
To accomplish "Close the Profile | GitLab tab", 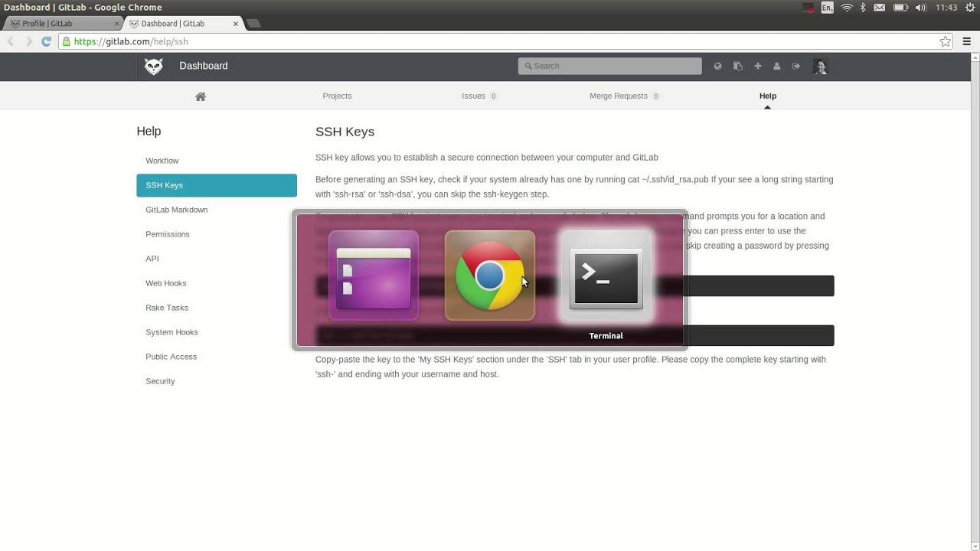I will click(x=116, y=24).
